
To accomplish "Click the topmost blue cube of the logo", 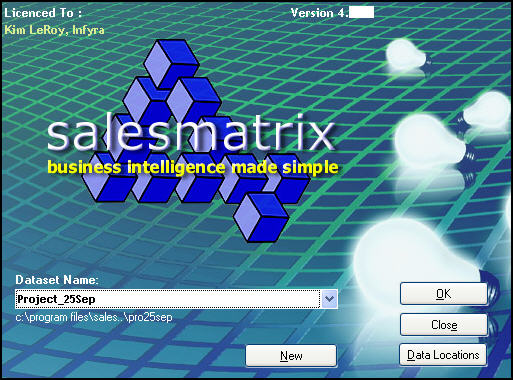I will coord(171,62).
